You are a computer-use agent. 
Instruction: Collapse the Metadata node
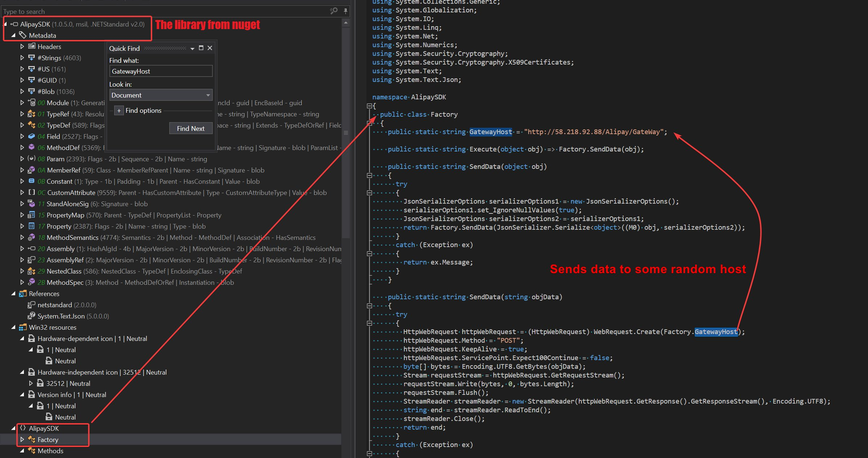coord(13,36)
